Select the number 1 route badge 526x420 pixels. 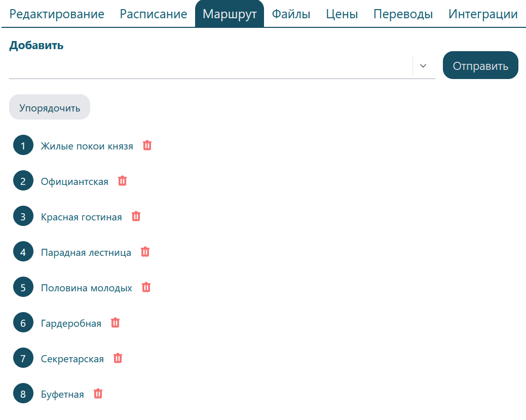pos(23,146)
